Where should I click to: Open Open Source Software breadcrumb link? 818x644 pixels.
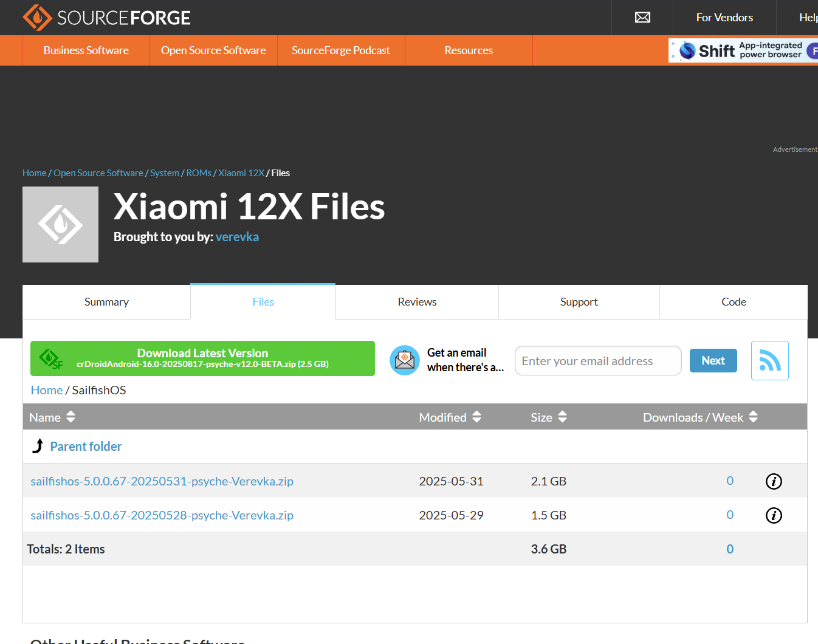(x=98, y=173)
